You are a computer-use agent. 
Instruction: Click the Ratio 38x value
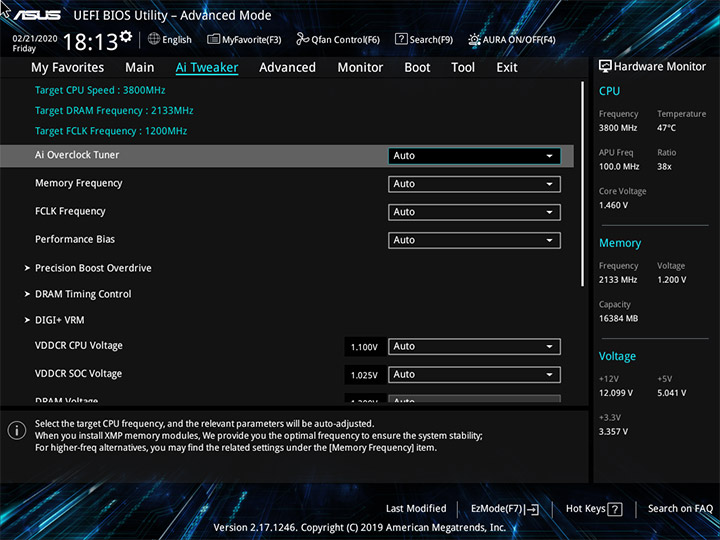tap(664, 167)
